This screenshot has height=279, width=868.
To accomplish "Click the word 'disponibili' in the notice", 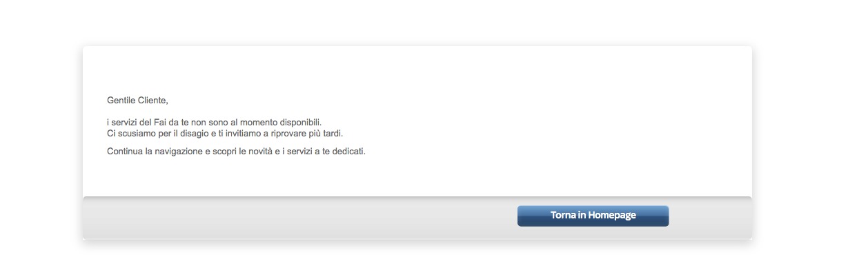I will (301, 122).
